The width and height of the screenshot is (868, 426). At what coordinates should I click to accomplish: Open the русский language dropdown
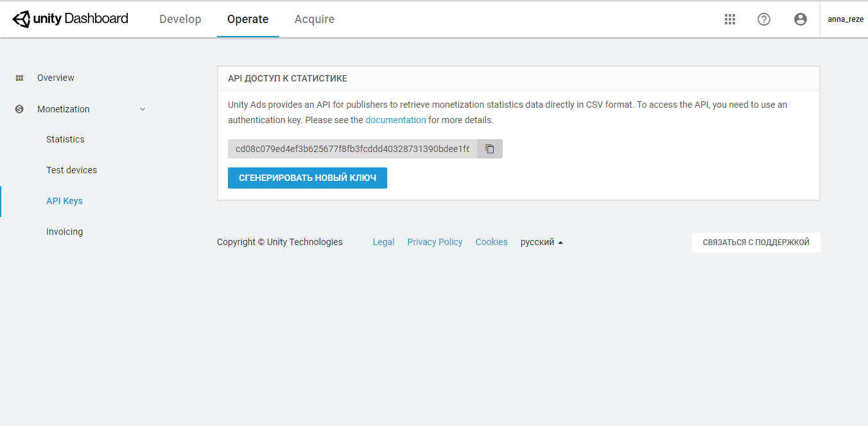click(x=542, y=242)
